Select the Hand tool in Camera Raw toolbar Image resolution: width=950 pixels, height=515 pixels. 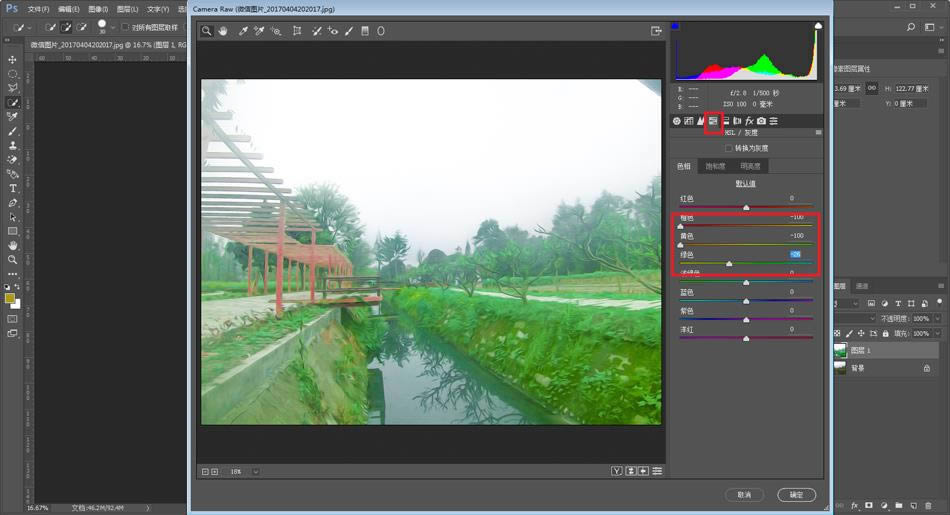point(223,31)
